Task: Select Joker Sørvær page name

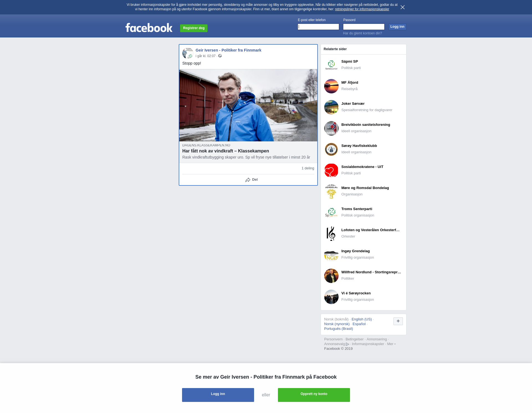Action: (x=353, y=104)
